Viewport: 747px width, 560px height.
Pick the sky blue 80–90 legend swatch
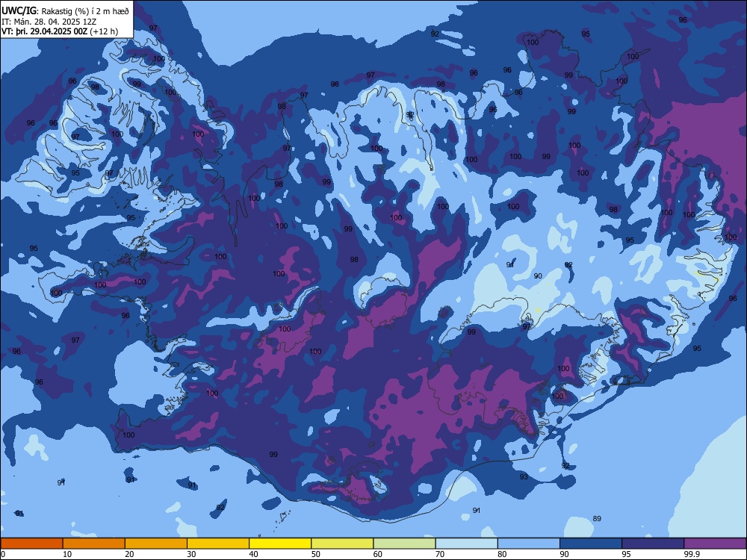[529, 544]
